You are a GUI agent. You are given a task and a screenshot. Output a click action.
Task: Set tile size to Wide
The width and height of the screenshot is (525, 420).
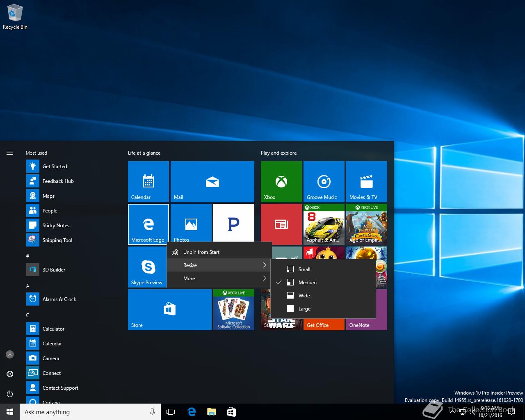click(x=323, y=296)
